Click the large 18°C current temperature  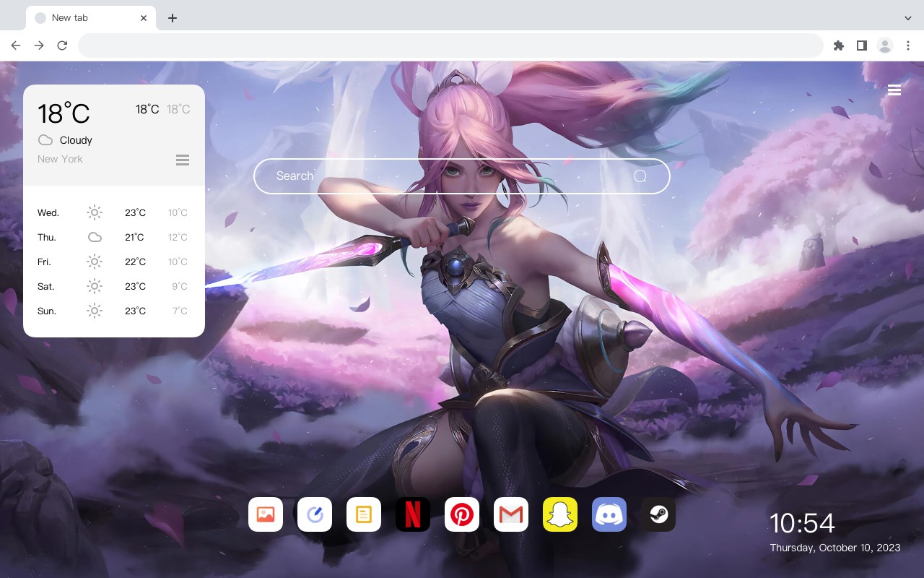64,113
